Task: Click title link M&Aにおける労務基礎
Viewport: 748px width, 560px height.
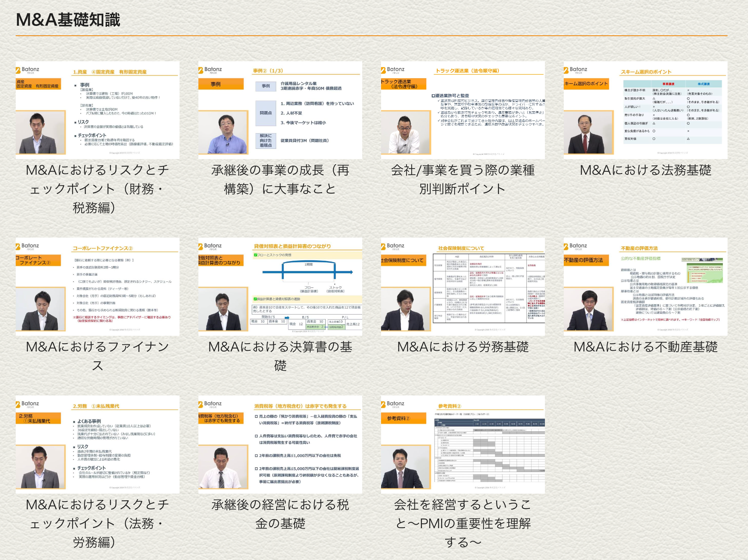Action: pyautogui.click(x=463, y=347)
